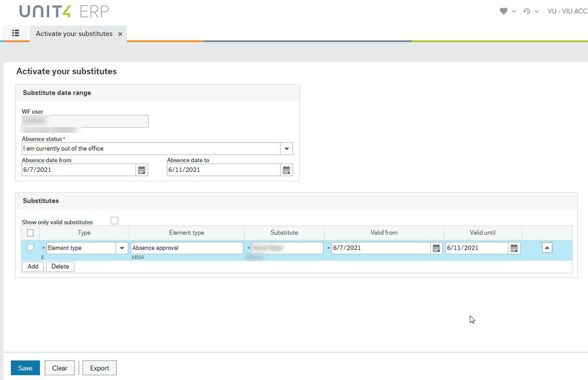The height and width of the screenshot is (380, 588).
Task: Open the menu list icon beside the tab
Action: 15,33
